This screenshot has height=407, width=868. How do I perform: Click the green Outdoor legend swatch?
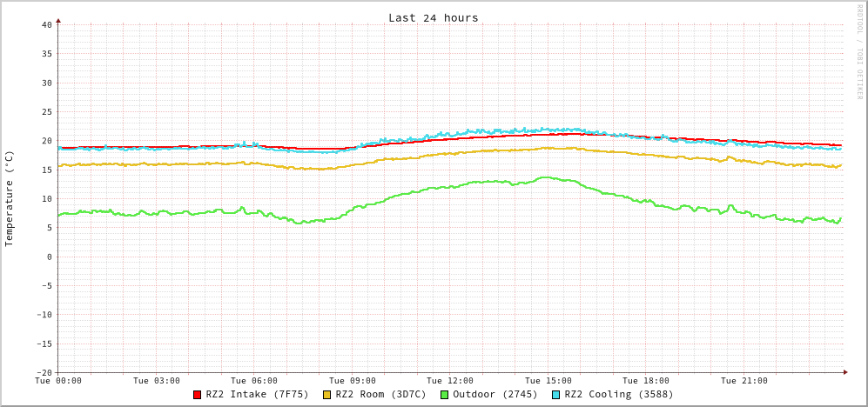pyautogui.click(x=444, y=395)
